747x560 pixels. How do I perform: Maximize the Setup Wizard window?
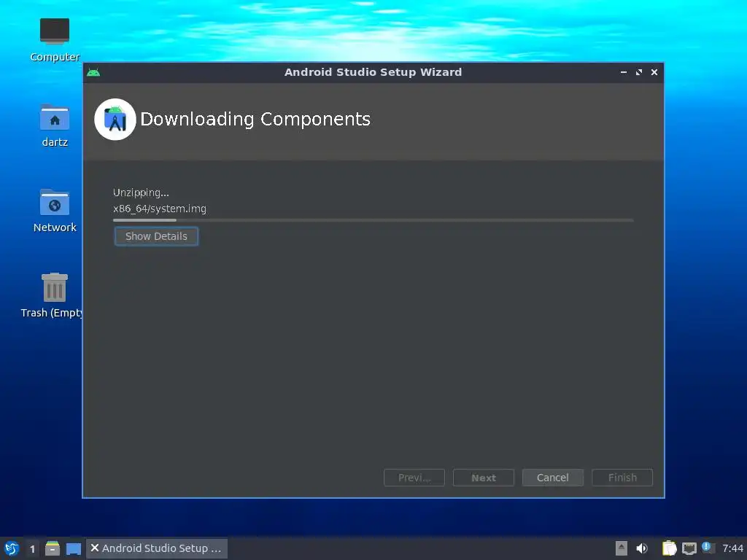tap(639, 72)
